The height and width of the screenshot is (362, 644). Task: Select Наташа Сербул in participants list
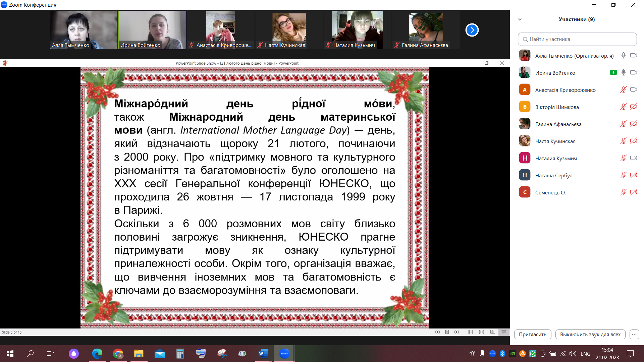(x=553, y=175)
